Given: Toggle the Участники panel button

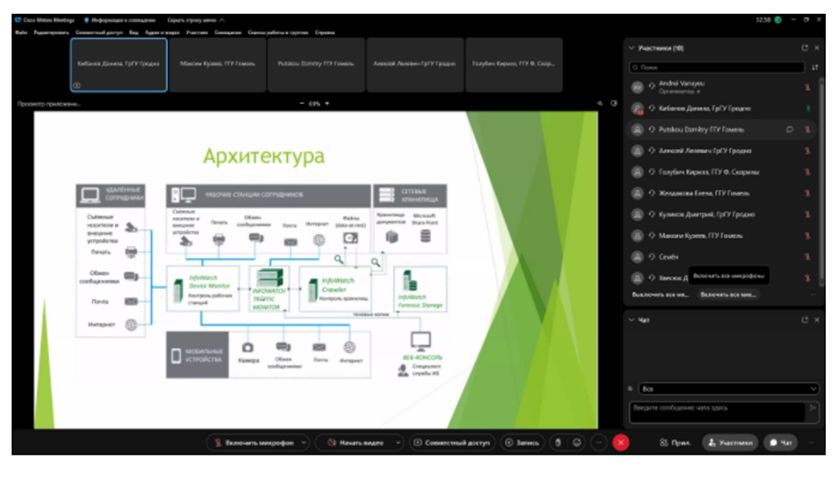Looking at the screenshot, I should 729,442.
